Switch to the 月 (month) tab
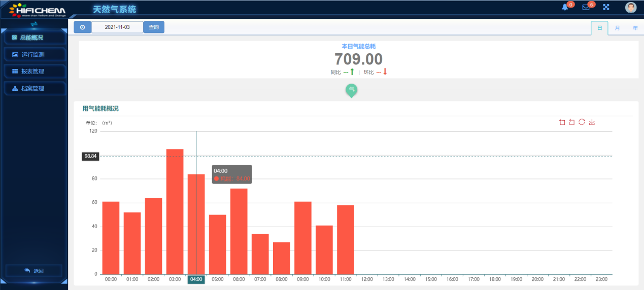Image resolution: width=644 pixels, height=290 pixels. (617, 28)
